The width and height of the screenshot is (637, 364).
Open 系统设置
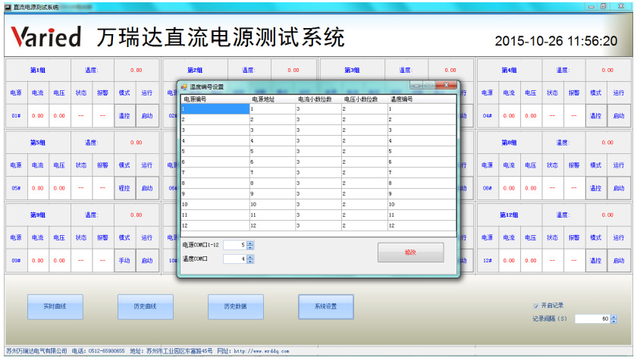click(326, 306)
